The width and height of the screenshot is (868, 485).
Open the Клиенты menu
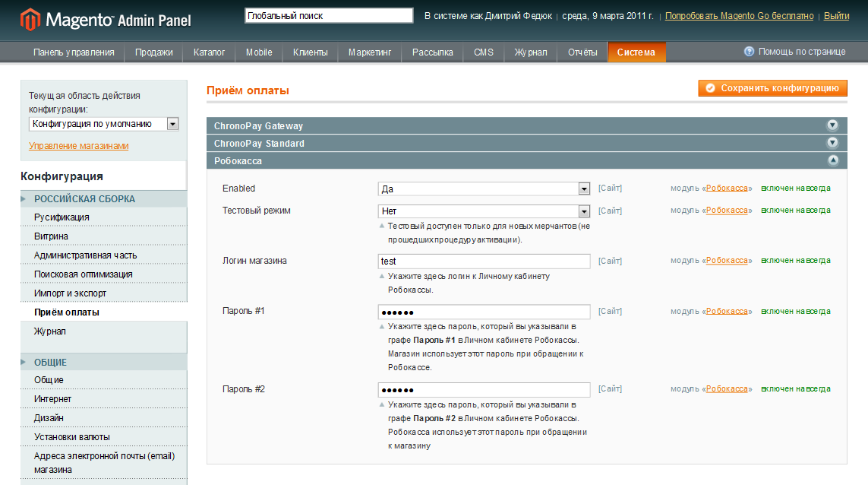311,52
